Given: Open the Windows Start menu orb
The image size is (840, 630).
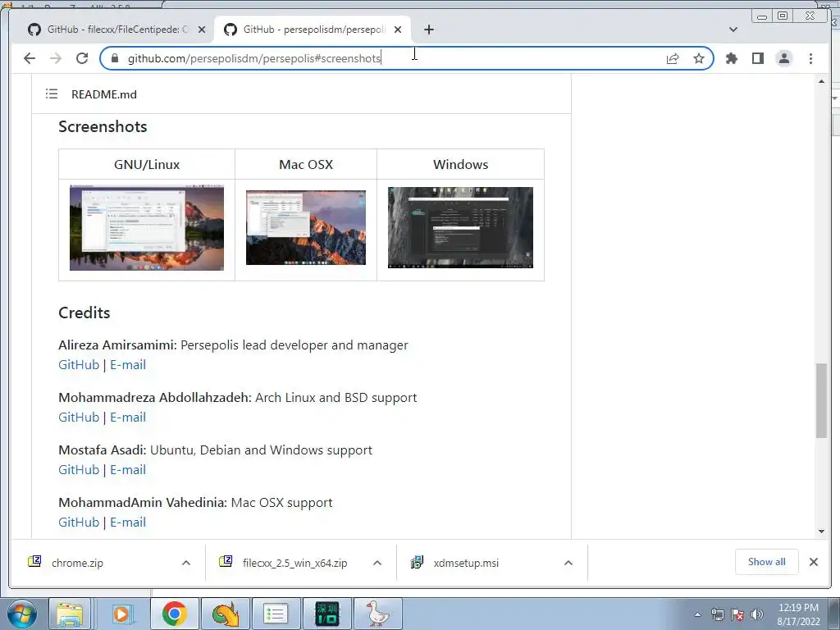Looking at the screenshot, I should pos(21,614).
